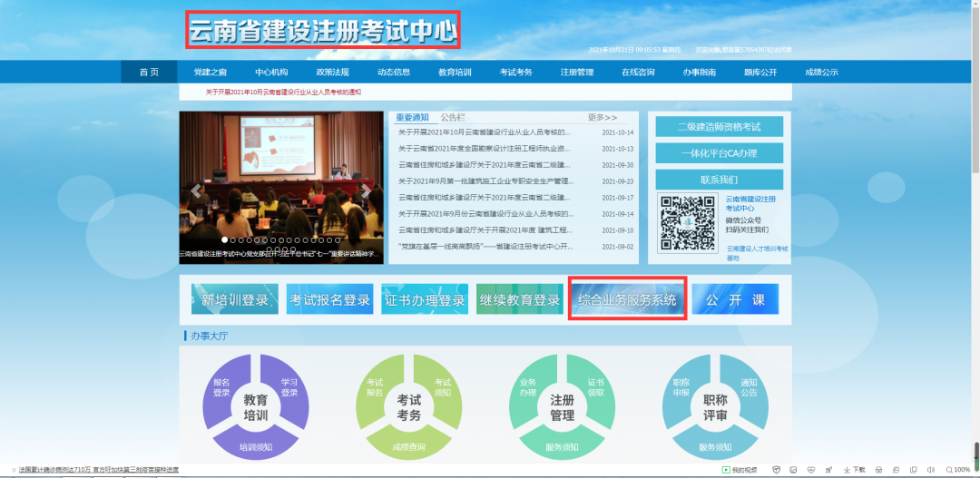Open the 二级建造师资格考试 button

[719, 126]
